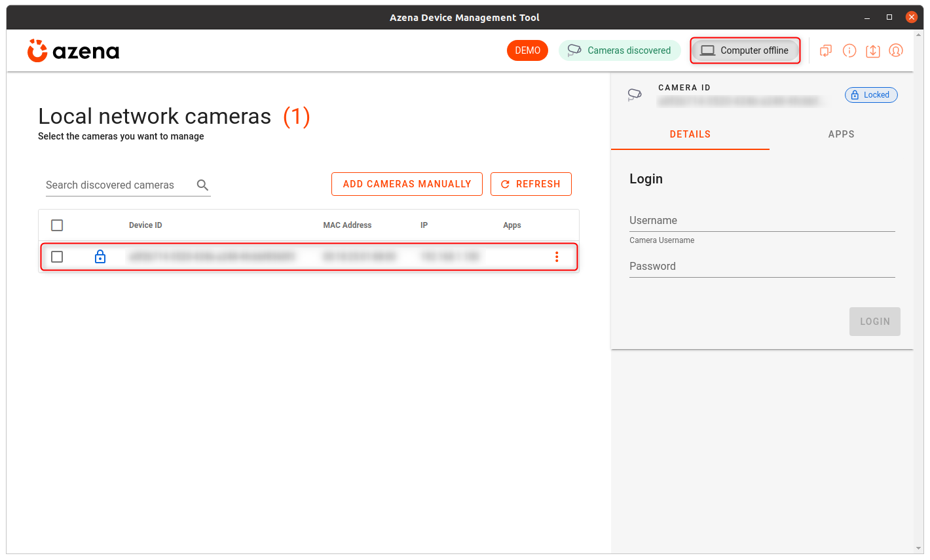This screenshot has width=930, height=560.
Task: Open the info circle icon
Action: point(849,50)
